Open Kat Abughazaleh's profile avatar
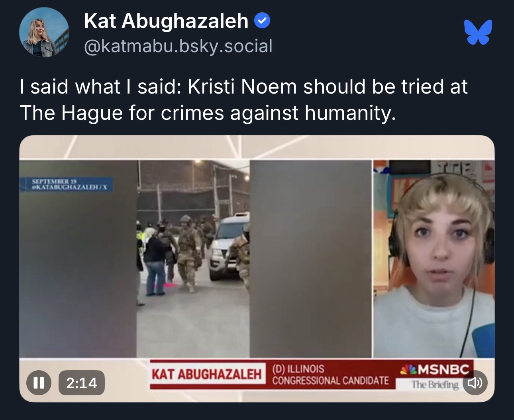The height and width of the screenshot is (420, 514). (x=44, y=33)
